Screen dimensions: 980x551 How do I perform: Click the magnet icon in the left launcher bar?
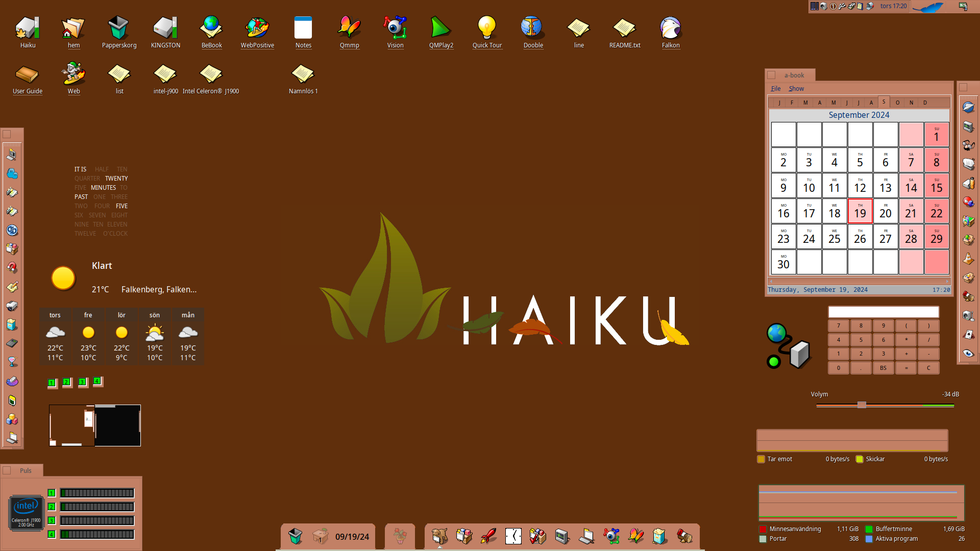click(12, 267)
